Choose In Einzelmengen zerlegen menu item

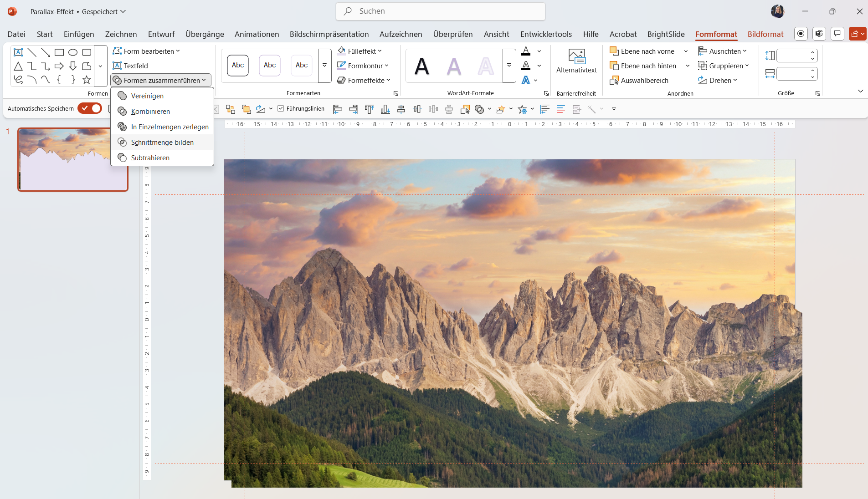coord(162,127)
